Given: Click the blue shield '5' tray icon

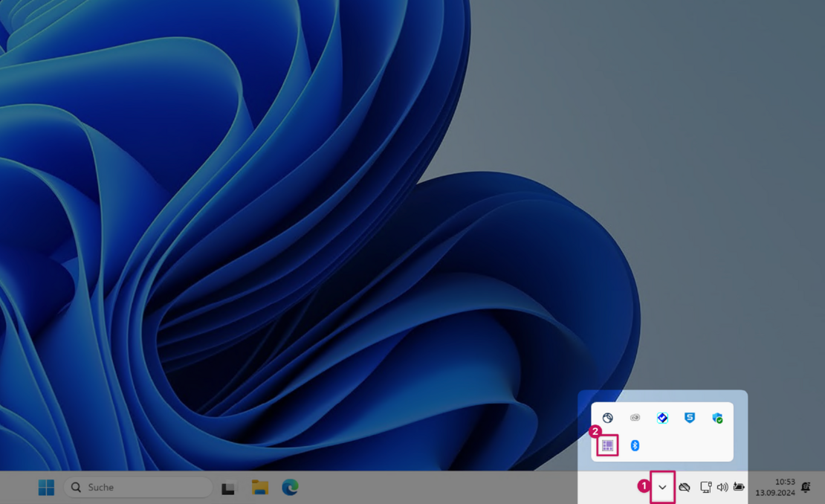Looking at the screenshot, I should [x=690, y=418].
